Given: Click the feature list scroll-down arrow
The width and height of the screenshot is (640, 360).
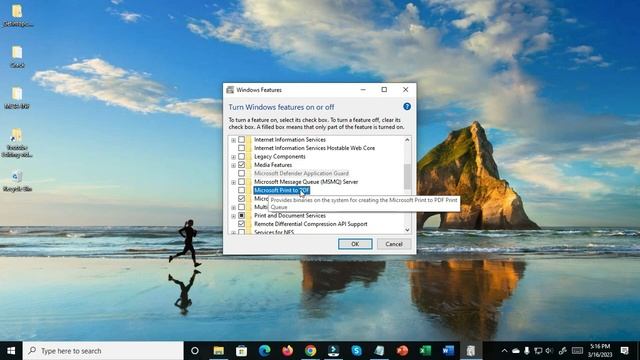Looking at the screenshot, I should tap(407, 230).
